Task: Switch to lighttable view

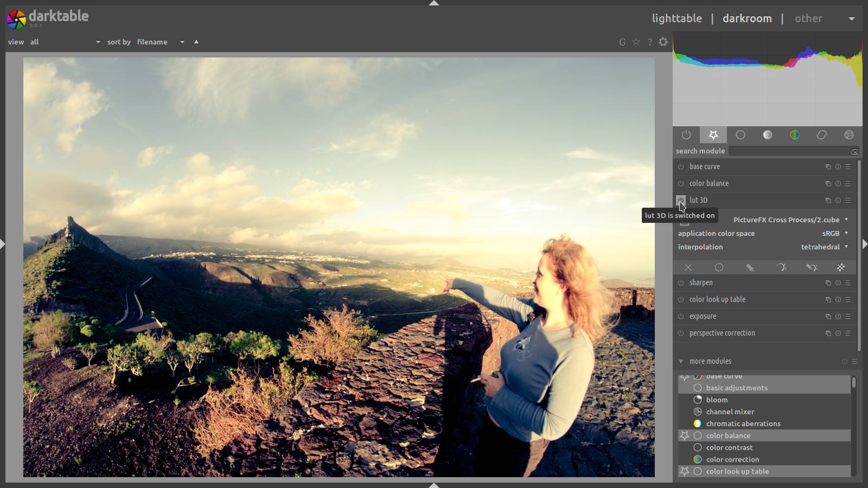Action: pyautogui.click(x=677, y=18)
